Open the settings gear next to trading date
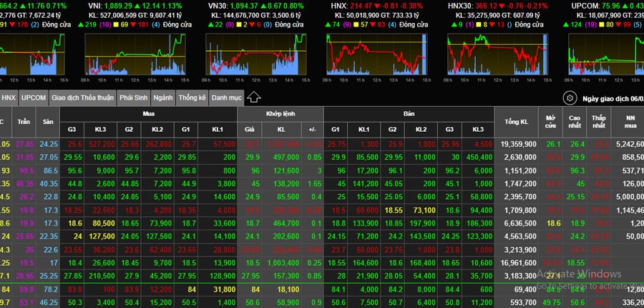 [570, 98]
